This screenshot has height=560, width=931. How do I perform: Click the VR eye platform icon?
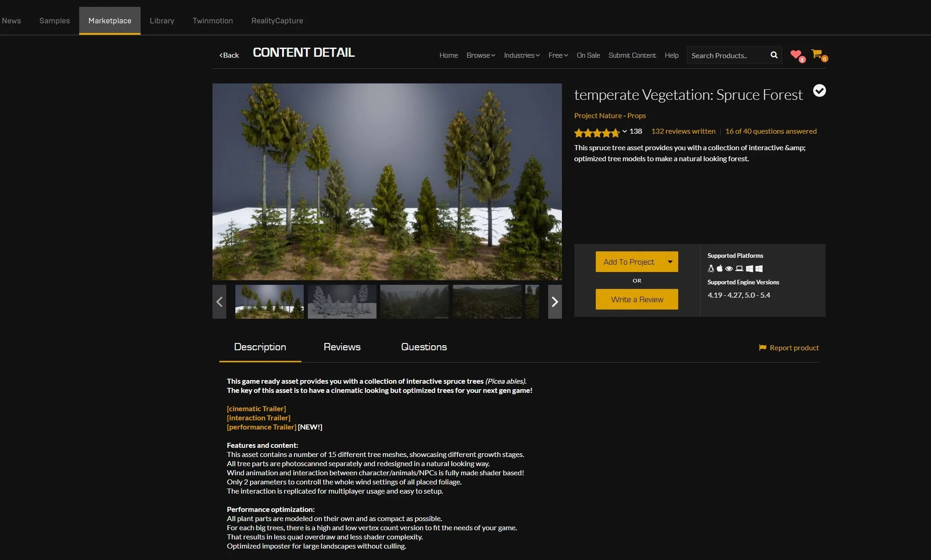(729, 268)
